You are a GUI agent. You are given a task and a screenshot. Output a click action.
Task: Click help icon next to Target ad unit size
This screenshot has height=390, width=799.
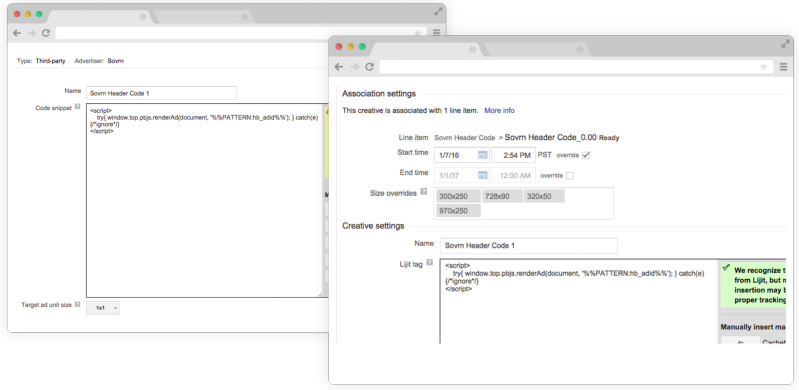tap(77, 304)
